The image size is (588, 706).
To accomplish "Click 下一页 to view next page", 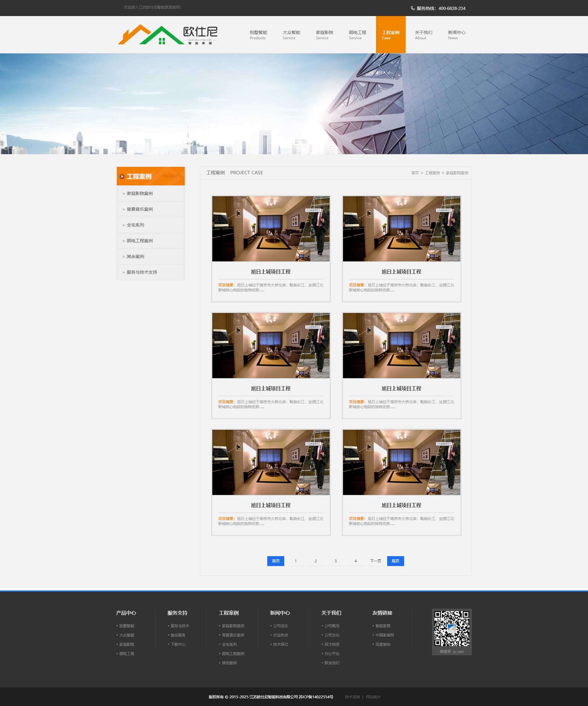I will 375,561.
